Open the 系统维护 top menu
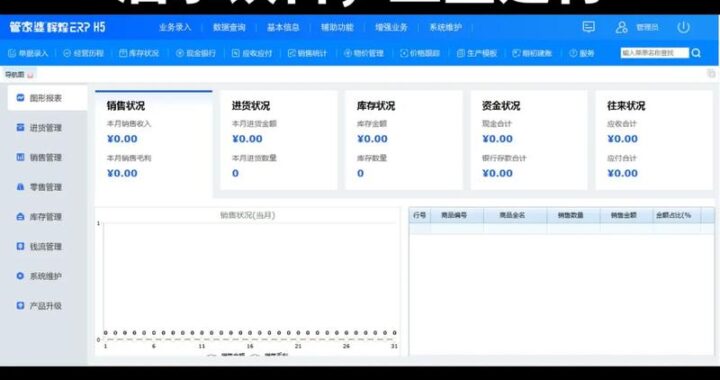Image resolution: width=720 pixels, height=380 pixels. point(445,28)
